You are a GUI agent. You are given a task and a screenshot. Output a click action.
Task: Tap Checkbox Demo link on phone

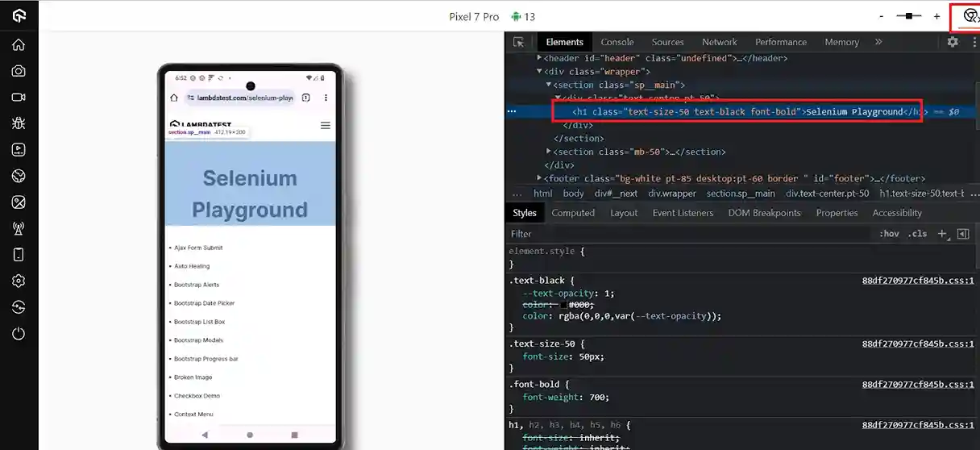(197, 396)
